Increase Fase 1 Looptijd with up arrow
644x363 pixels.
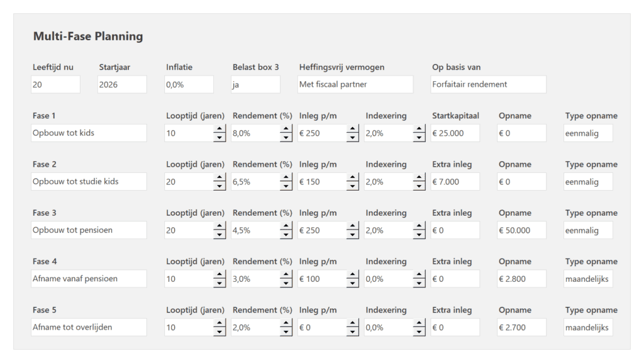(x=219, y=130)
